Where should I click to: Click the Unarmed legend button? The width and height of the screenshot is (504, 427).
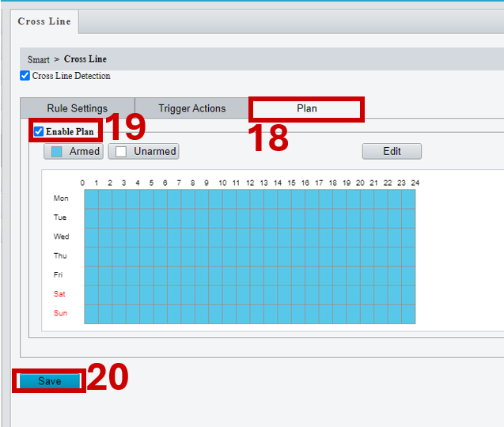click(x=144, y=151)
